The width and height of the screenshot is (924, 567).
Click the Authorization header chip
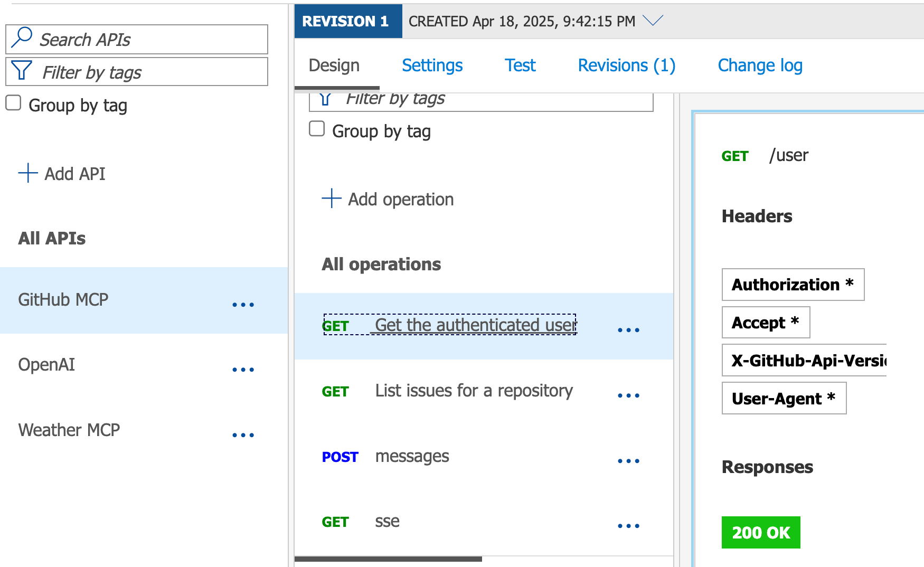(793, 285)
